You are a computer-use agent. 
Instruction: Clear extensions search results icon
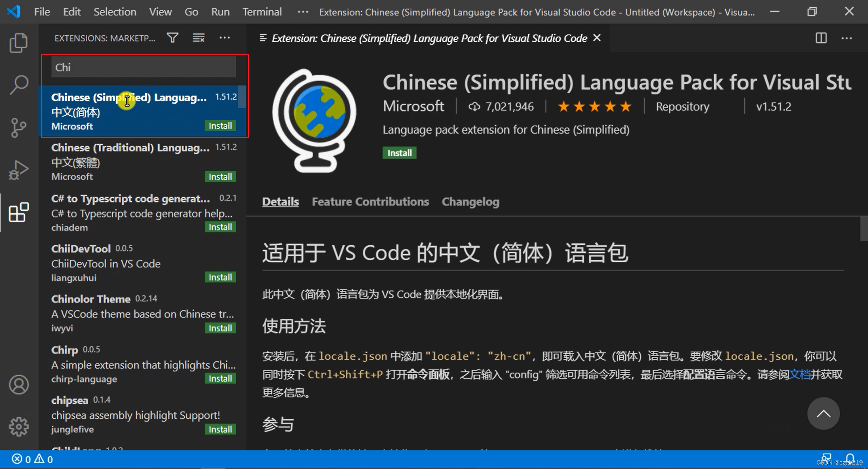198,38
